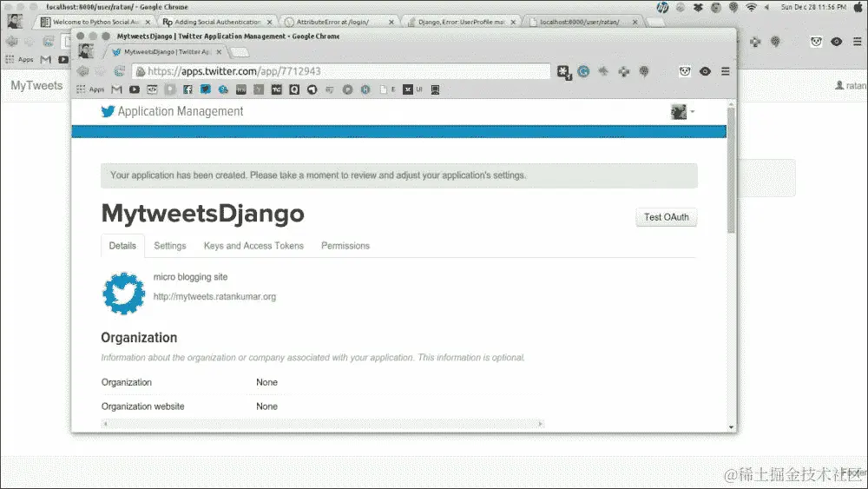Click the Wi-Fi icon in the system menu bar
868x489 pixels.
coord(751,7)
